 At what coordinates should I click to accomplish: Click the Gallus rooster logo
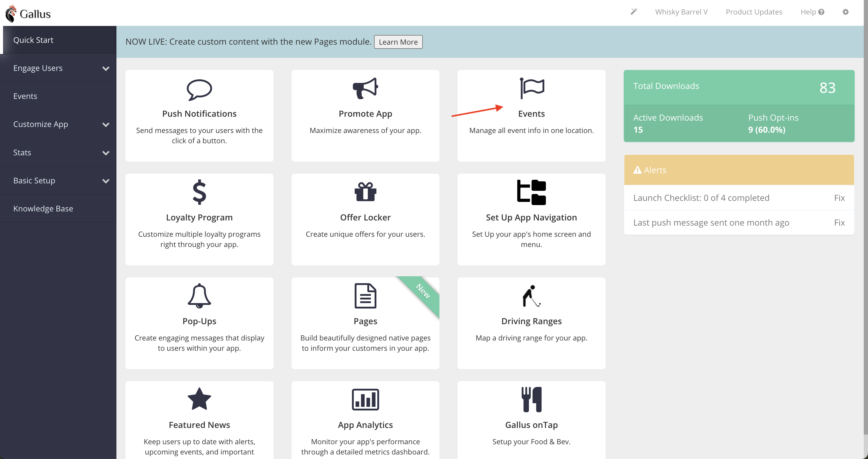(11, 14)
